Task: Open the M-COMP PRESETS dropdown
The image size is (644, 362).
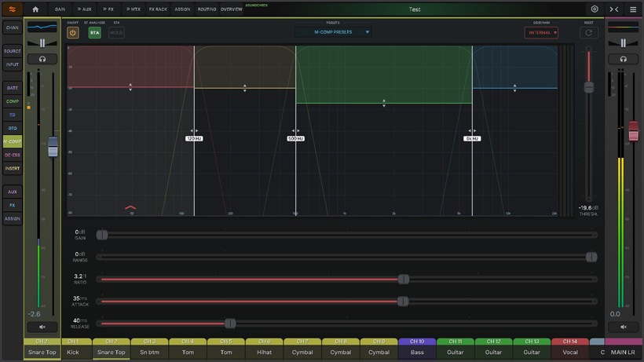Action: pyautogui.click(x=333, y=32)
